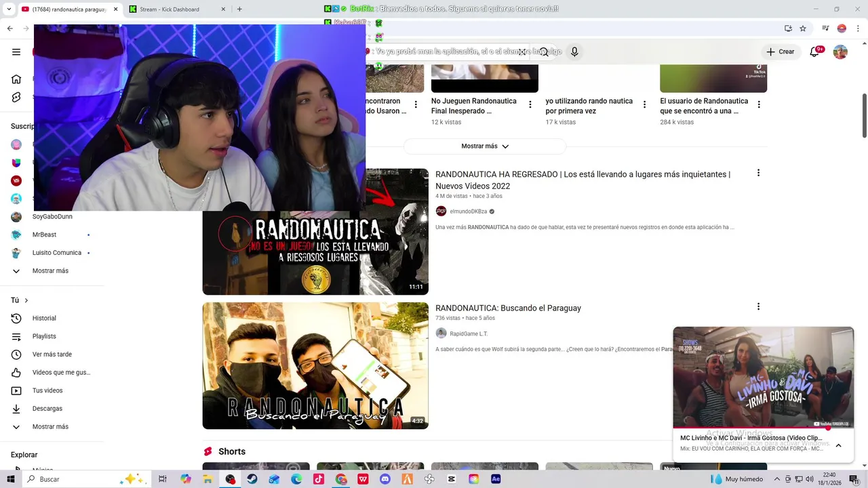868x488 pixels.
Task: Open Steam from the taskbar
Action: tap(252, 479)
